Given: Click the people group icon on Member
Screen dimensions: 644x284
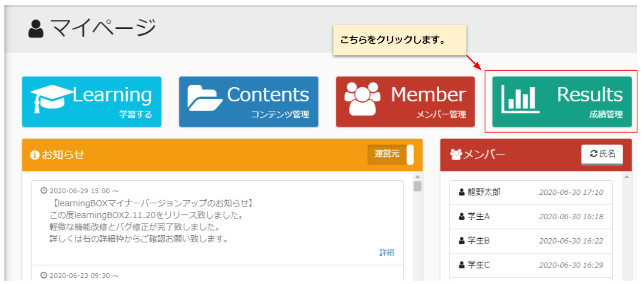Looking at the screenshot, I should pos(362,97).
